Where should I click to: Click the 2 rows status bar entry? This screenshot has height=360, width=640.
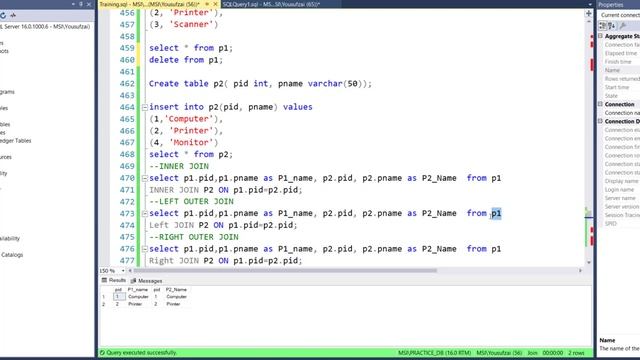pos(576,353)
